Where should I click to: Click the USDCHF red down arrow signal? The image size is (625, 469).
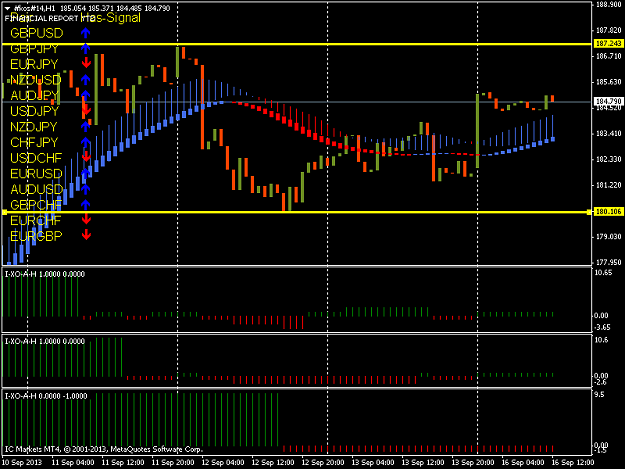click(x=86, y=157)
